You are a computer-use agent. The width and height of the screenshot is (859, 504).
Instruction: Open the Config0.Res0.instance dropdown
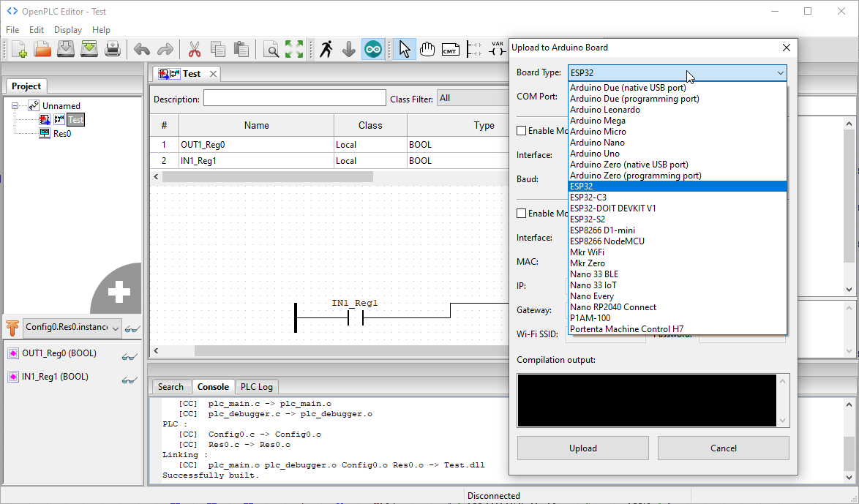[71, 328]
